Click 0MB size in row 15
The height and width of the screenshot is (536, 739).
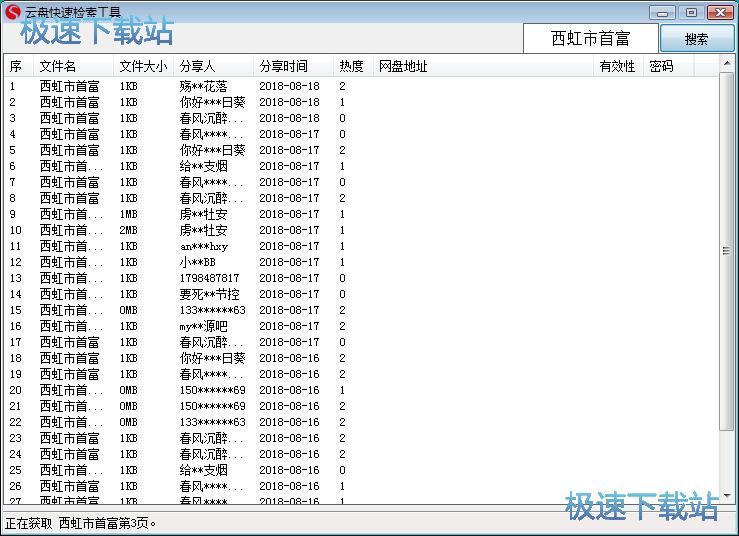(128, 311)
